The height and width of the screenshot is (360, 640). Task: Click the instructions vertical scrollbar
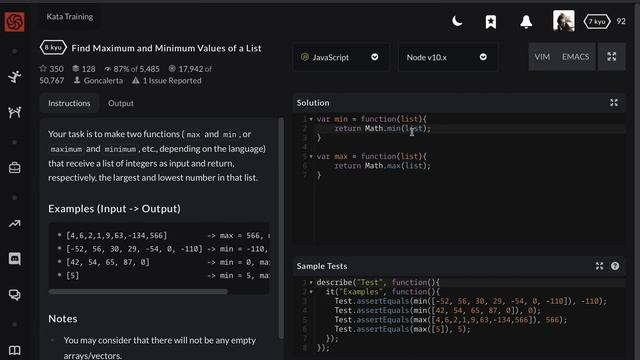pyautogui.click(x=281, y=228)
